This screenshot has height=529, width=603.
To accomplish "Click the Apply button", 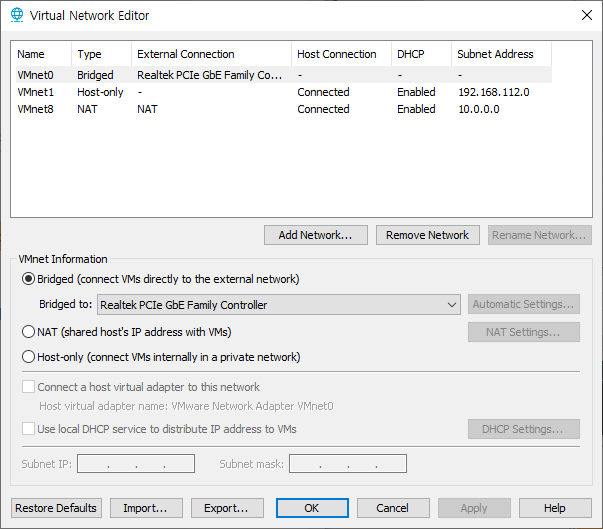I will (x=474, y=508).
